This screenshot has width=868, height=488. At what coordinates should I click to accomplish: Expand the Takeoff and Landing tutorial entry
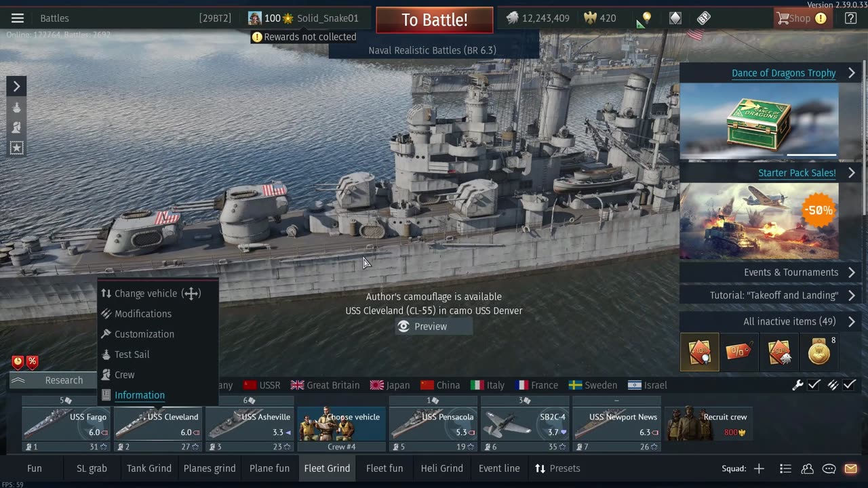(769, 296)
